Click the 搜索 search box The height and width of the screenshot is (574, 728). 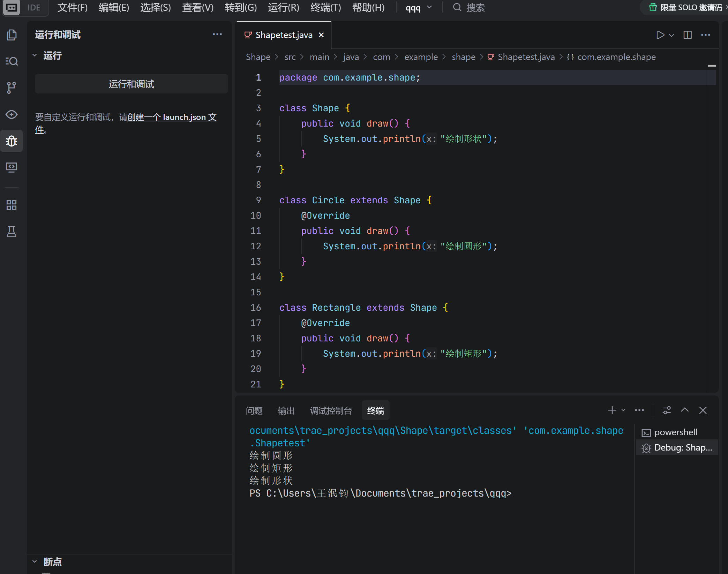[475, 8]
